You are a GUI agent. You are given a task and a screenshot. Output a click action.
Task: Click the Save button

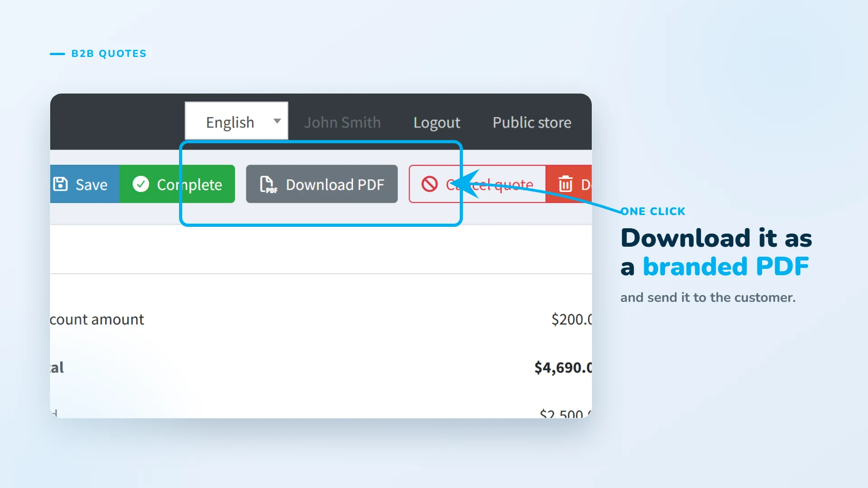click(85, 184)
